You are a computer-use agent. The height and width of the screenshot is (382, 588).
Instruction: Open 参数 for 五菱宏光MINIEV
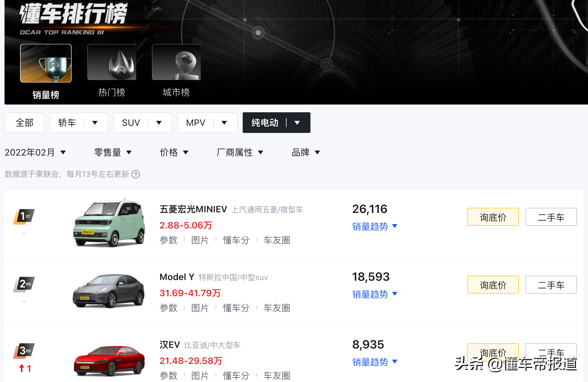(168, 240)
